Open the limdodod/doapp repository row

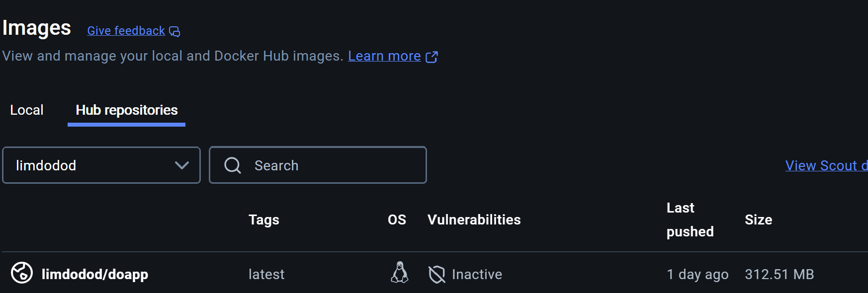click(94, 274)
